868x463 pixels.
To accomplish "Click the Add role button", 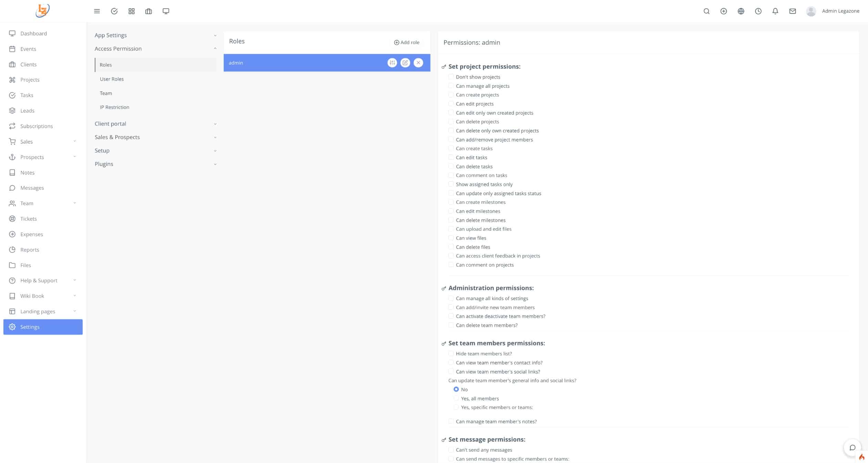I will coord(406,42).
